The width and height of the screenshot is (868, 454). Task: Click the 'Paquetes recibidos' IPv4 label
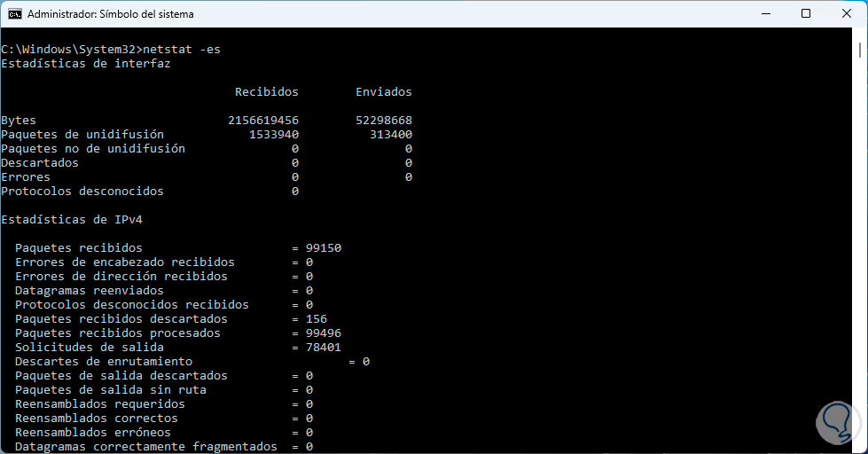pyautogui.click(x=79, y=248)
